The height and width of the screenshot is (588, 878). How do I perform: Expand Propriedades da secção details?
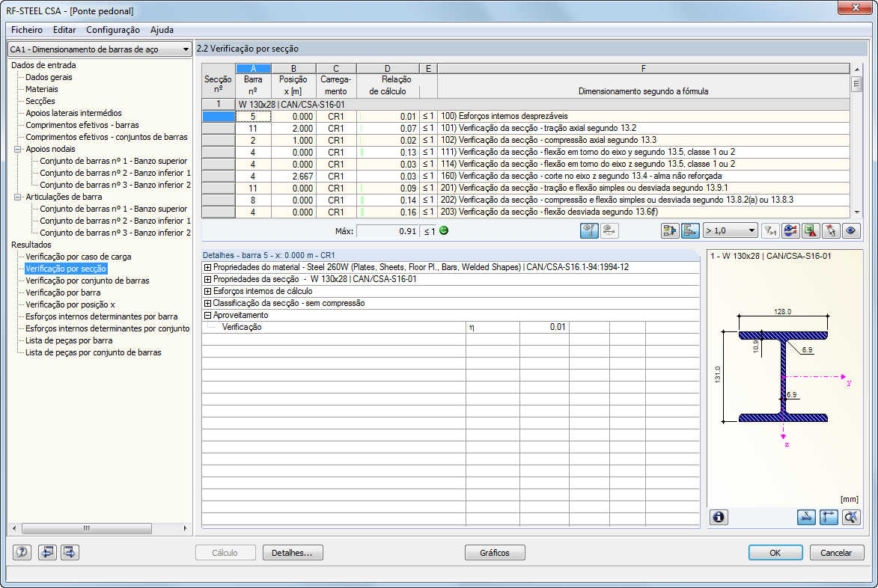tap(208, 279)
